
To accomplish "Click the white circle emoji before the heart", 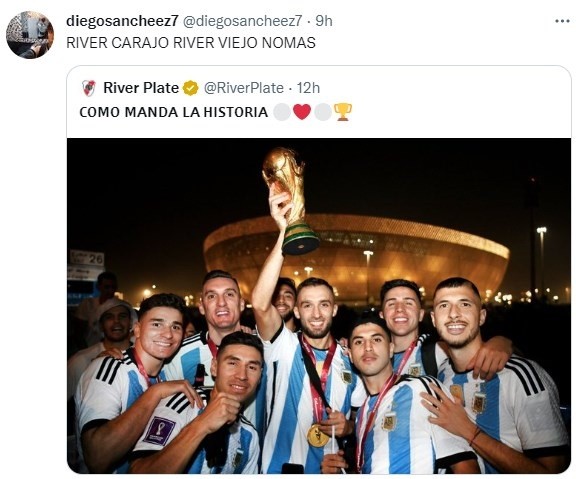I will [x=282, y=112].
